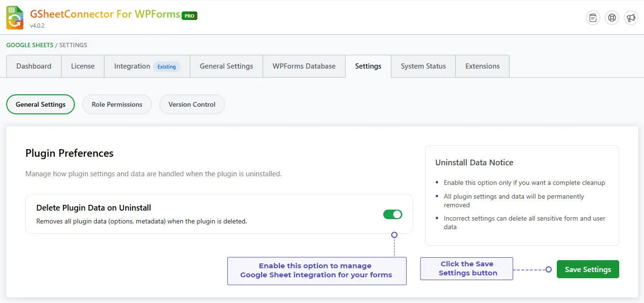Click the PRO badge next to title
Screen dimensions: 644x303
[189, 16]
